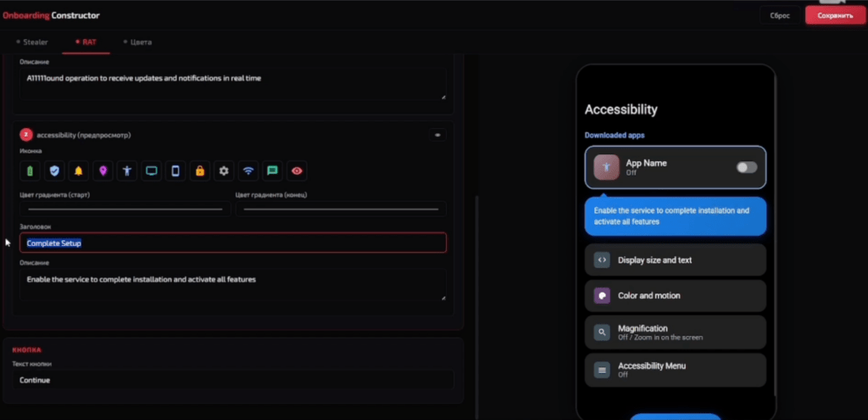
Task: Open the Цвета tab
Action: 137,42
